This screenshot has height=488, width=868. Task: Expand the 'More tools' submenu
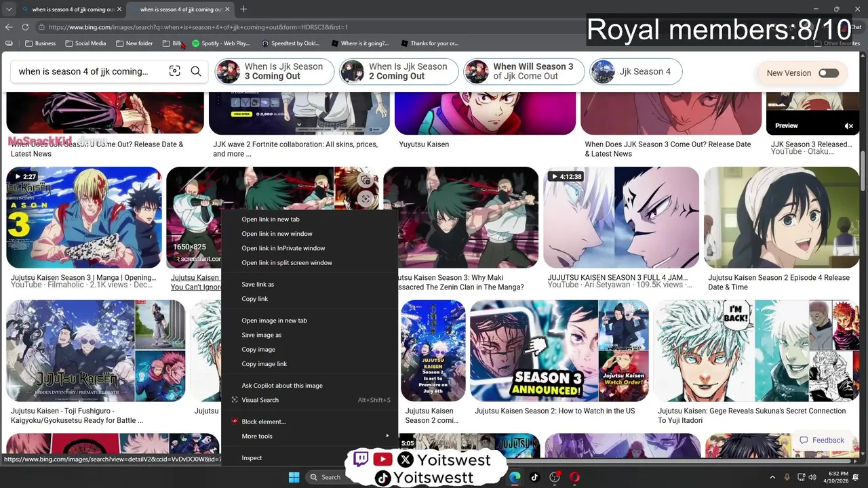click(310, 436)
